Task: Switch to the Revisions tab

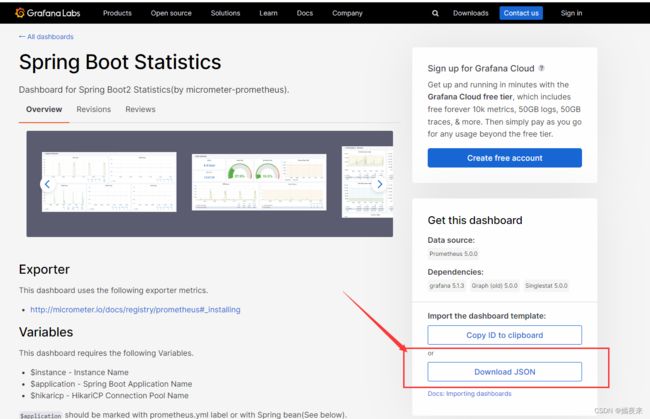Action: coord(94,109)
